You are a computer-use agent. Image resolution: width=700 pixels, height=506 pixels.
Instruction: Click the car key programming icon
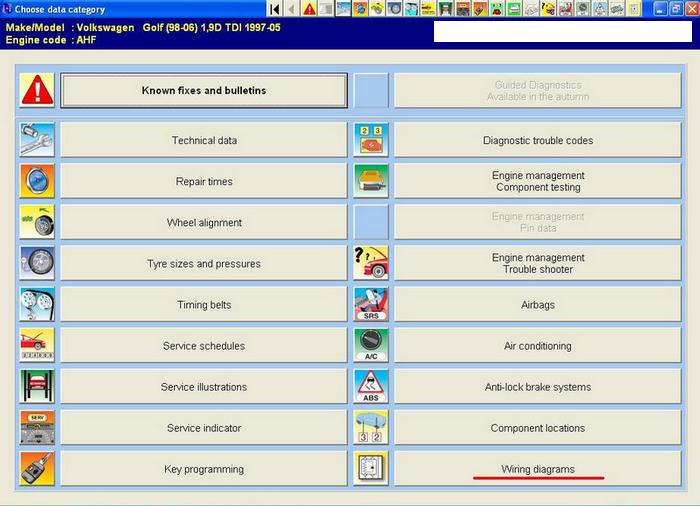click(37, 469)
